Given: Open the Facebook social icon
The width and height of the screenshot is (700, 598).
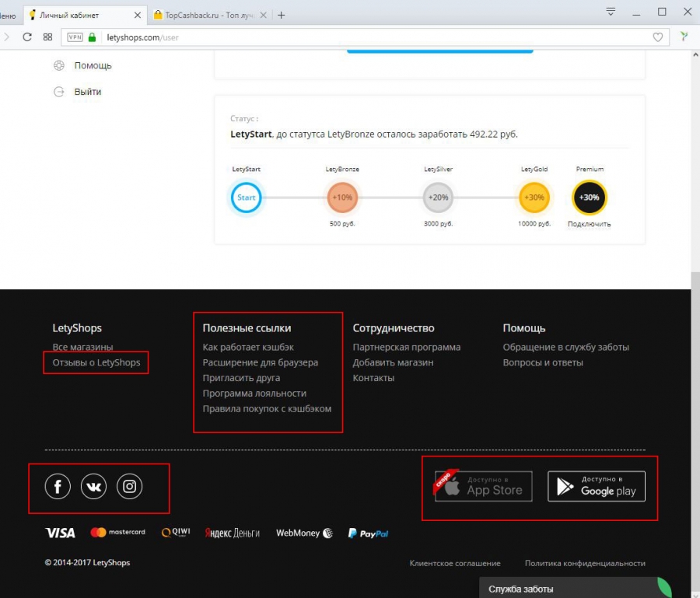Looking at the screenshot, I should point(58,487).
